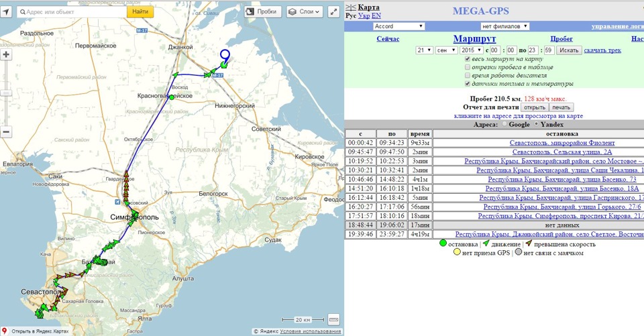
Task: Zoom out the map with minus button
Action: [6, 132]
